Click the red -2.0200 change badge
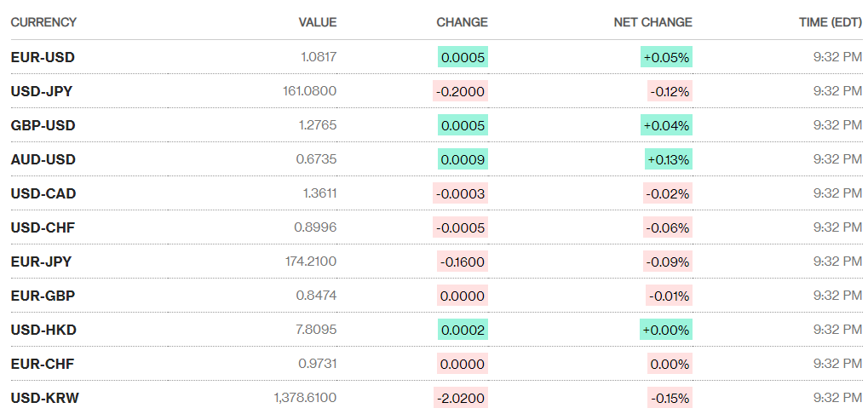 click(462, 398)
